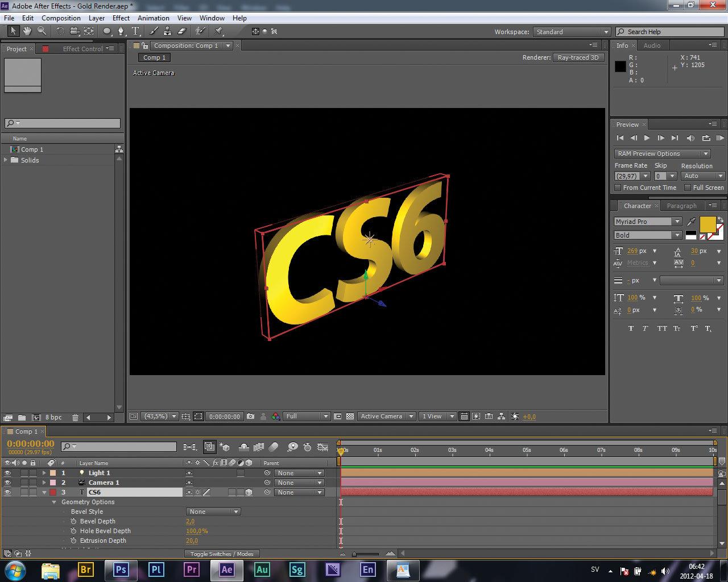Click the gold fill color swatch
The width and height of the screenshot is (728, 582).
point(708,224)
